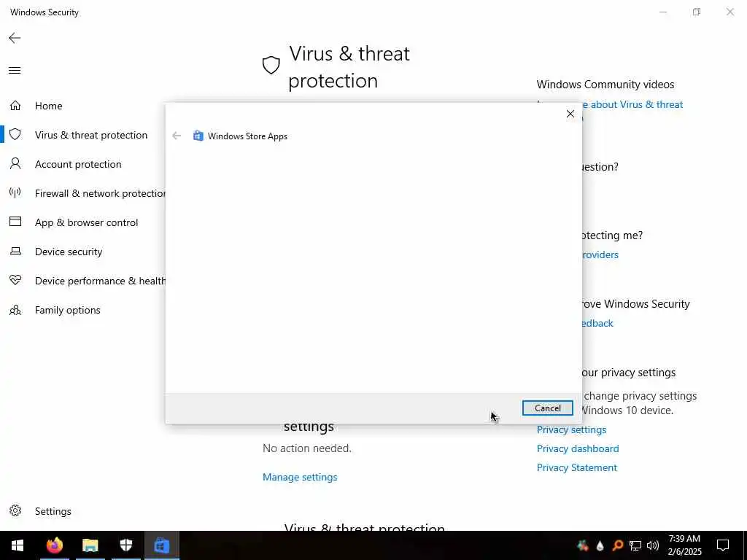This screenshot has height=560, width=747.
Task: Open the Privacy settings link
Action: 571,429
